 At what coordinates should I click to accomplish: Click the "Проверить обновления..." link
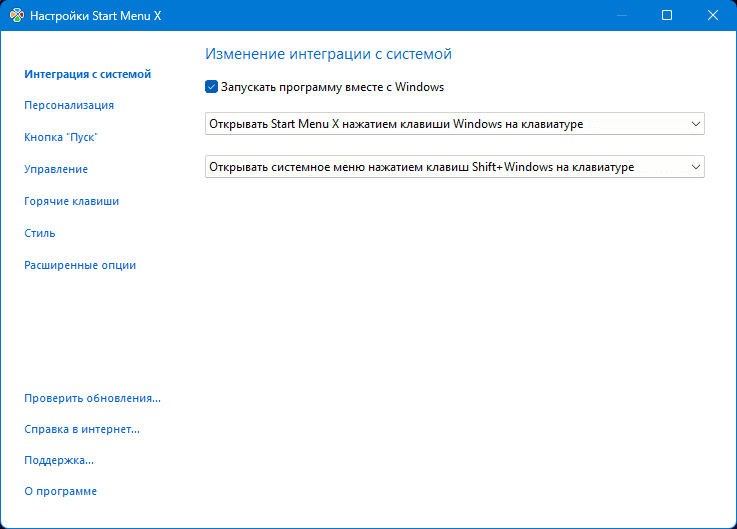[x=93, y=398]
